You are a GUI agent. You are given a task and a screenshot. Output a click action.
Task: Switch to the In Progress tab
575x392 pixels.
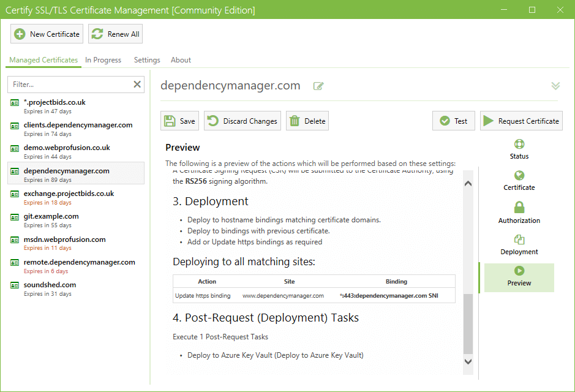[x=103, y=60]
